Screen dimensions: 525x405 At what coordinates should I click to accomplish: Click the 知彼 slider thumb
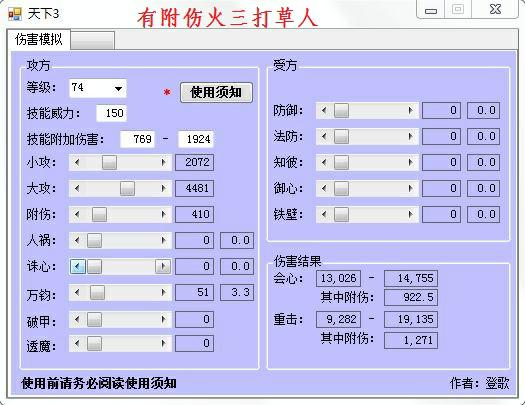(341, 163)
